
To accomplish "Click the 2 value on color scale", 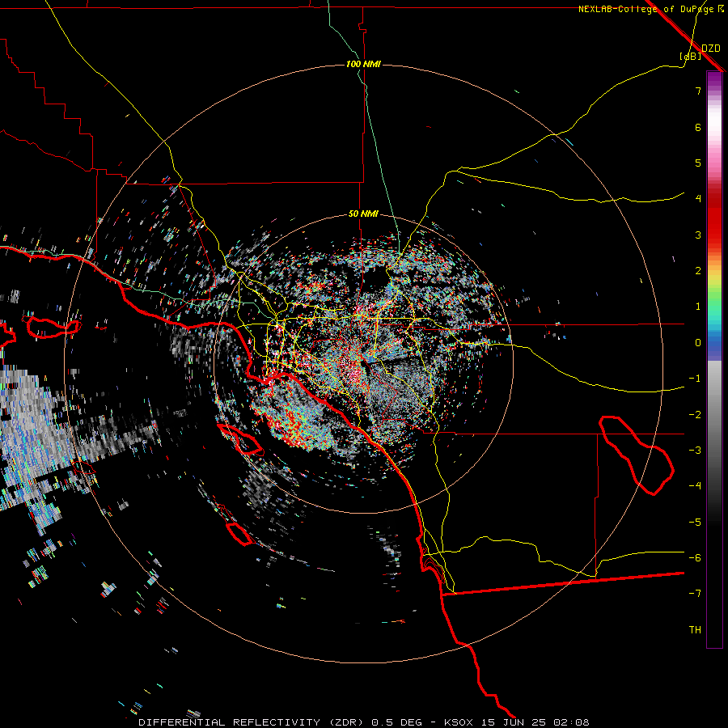I will pos(698,271).
